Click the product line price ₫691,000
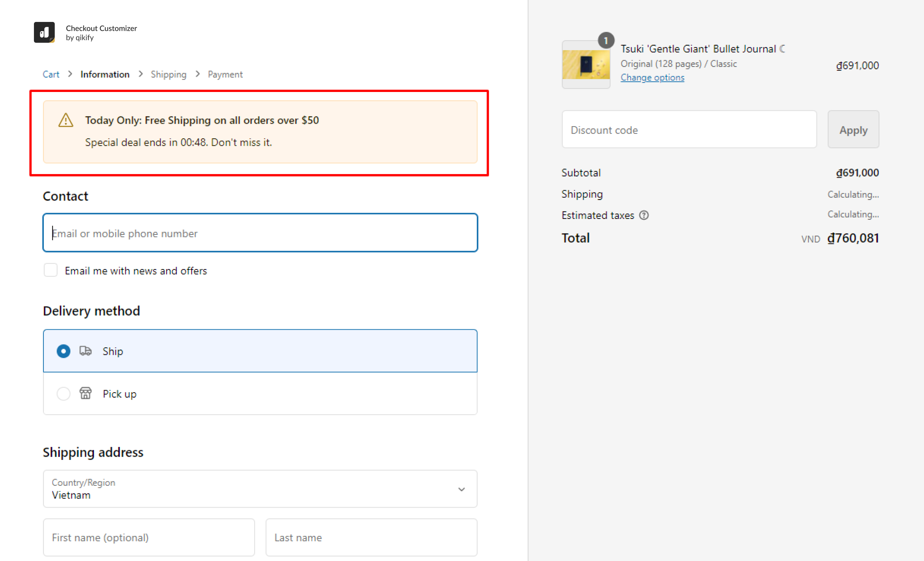924x561 pixels. coord(858,66)
